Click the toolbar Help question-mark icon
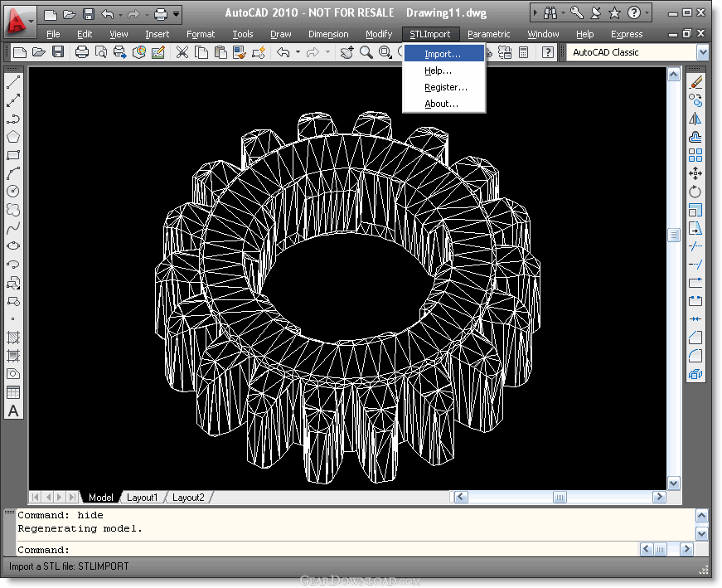722x588 pixels. pos(547,52)
